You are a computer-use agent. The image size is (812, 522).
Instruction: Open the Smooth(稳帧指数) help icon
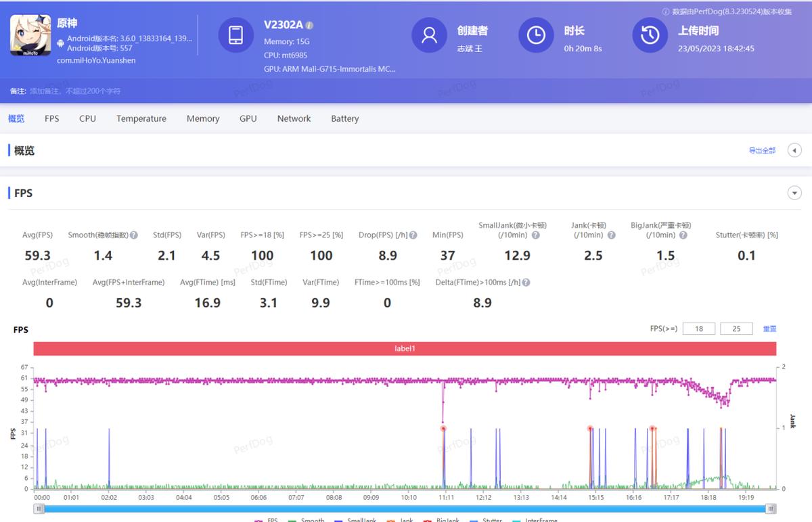pos(133,235)
